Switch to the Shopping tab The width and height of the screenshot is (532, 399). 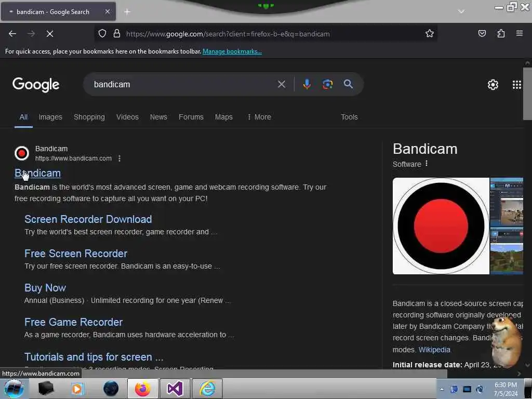point(89,117)
